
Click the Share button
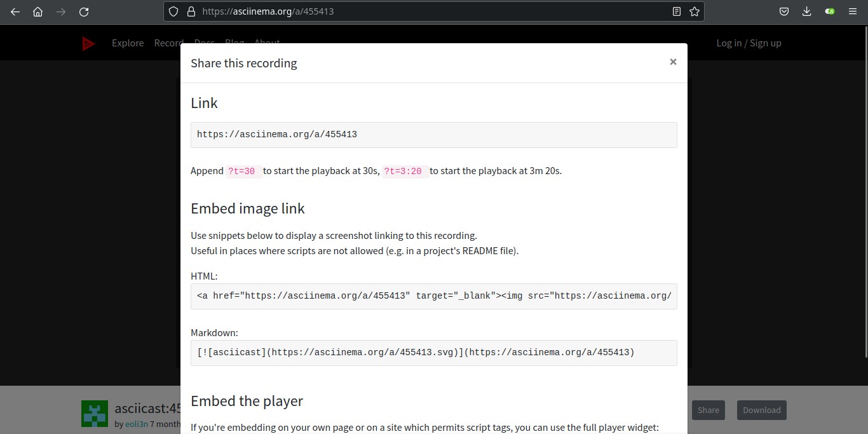pos(709,410)
